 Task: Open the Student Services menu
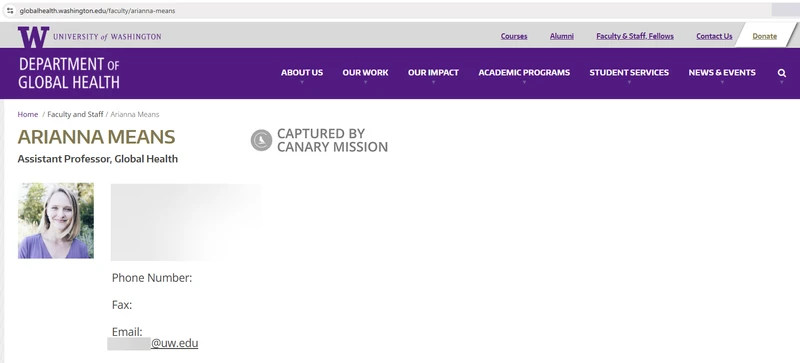pos(629,72)
